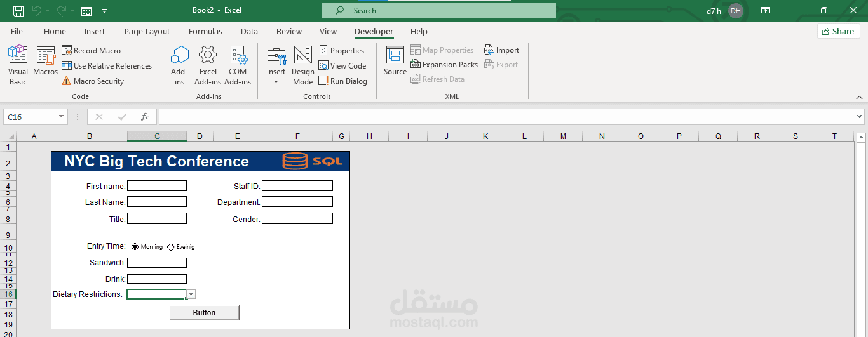868x337 pixels.
Task: Click in the formula bar
Action: click(x=507, y=117)
